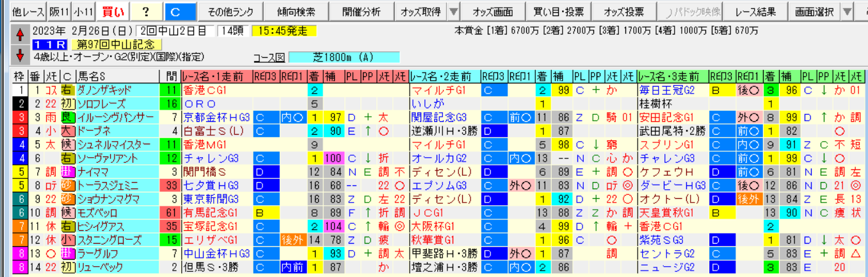Viewport: 868px width, 277px height.
Task: Click the ﾚｰｽ名・2走前 column header
Action: pyautogui.click(x=444, y=76)
